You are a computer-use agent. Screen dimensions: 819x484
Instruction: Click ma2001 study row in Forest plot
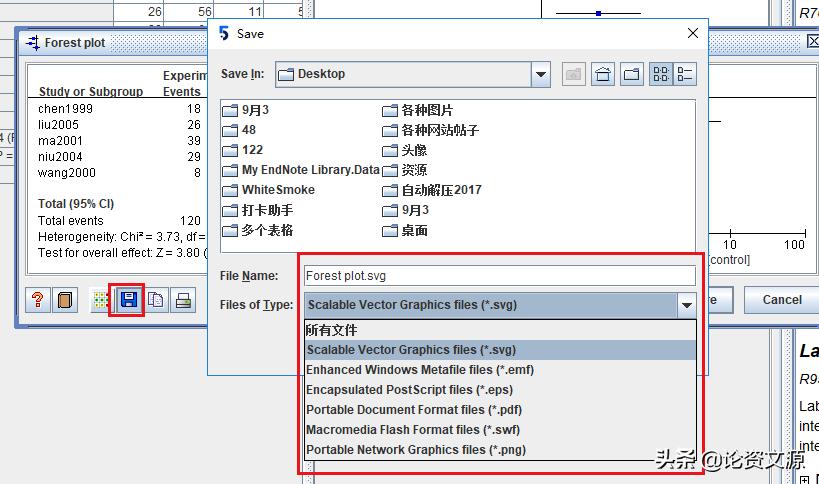60,141
